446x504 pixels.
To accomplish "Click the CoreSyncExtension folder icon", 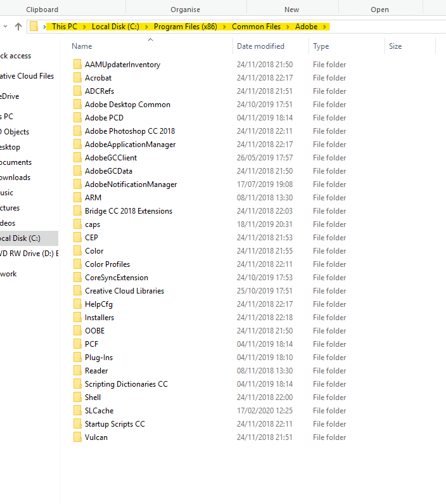I will coord(77,278).
